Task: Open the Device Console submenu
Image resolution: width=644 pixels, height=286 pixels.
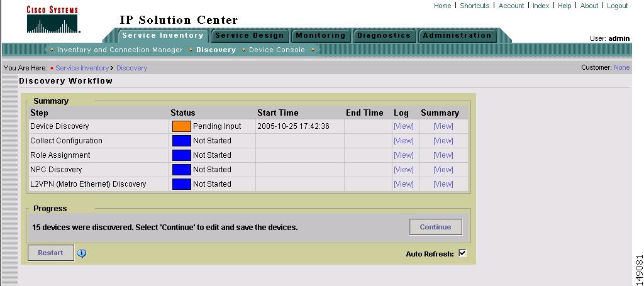Action: tap(277, 50)
